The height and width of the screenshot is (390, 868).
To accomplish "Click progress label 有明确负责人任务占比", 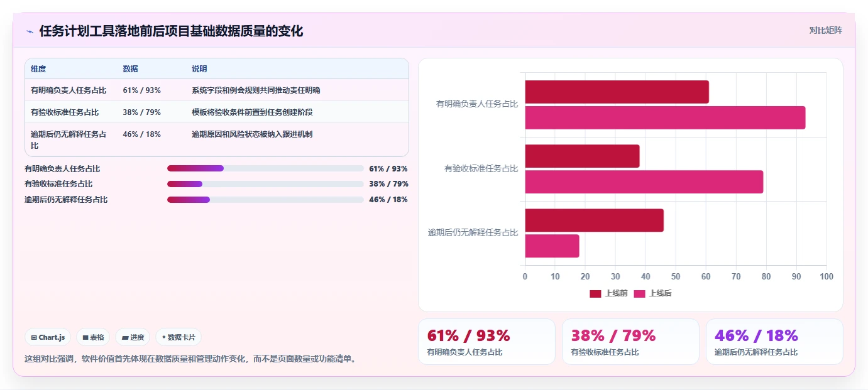I will [62, 169].
